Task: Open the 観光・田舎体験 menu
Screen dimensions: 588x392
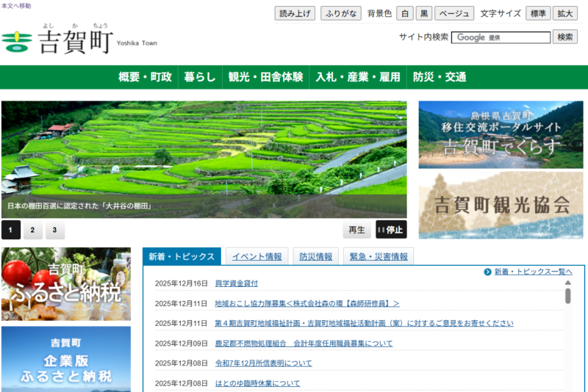Action: [x=265, y=77]
